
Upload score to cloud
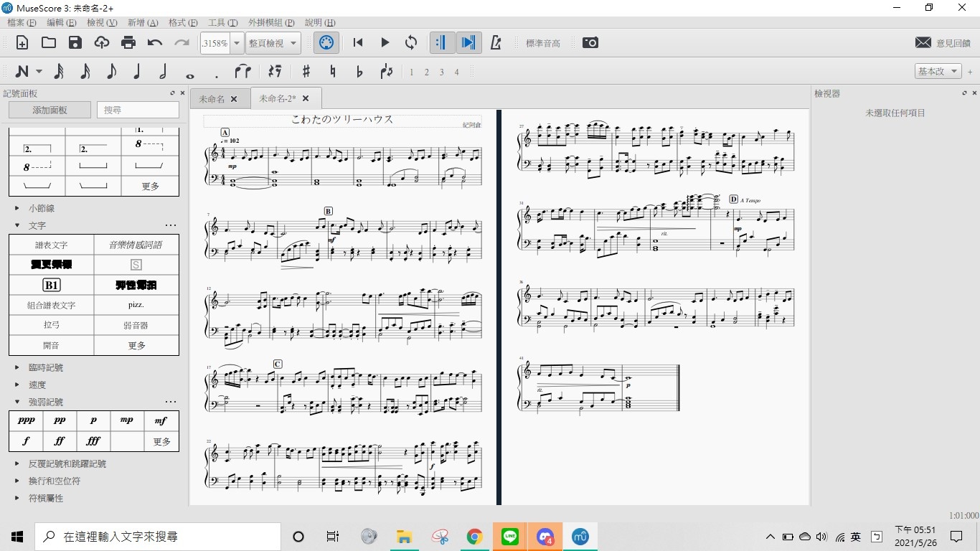(102, 42)
